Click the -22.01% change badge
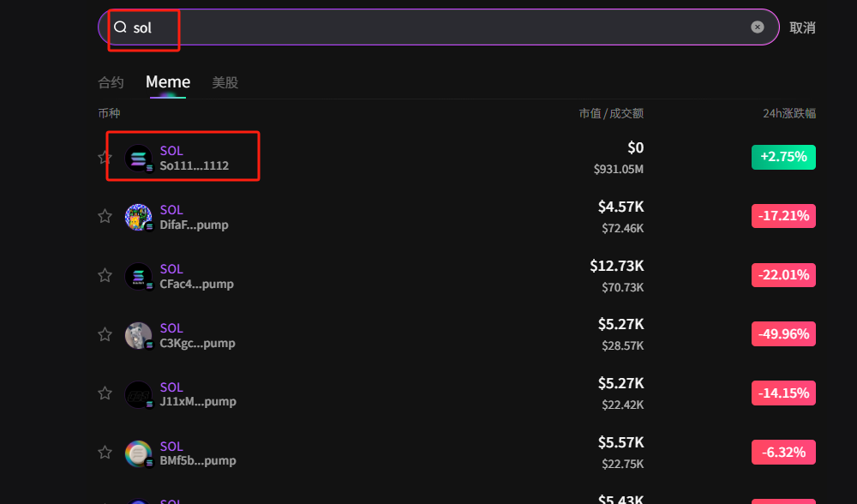 [783, 275]
